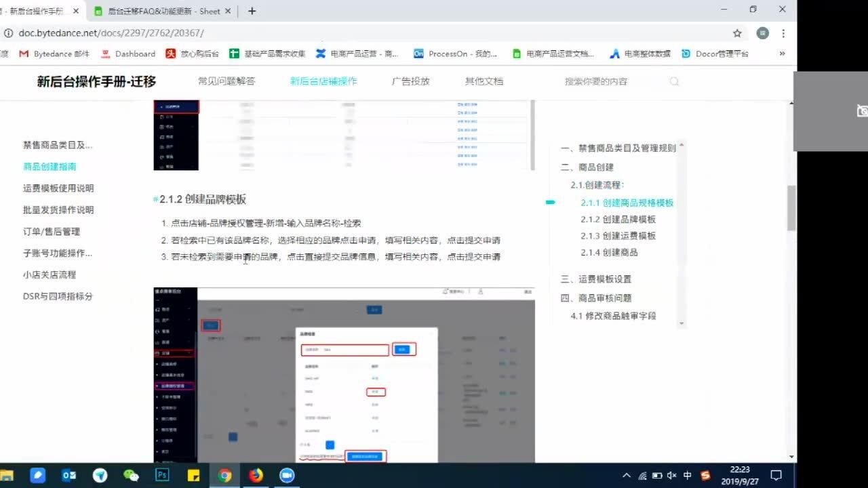Jump to 2.1.2 创建品牌模板 in outline
The height and width of the screenshot is (488, 868).
point(618,220)
